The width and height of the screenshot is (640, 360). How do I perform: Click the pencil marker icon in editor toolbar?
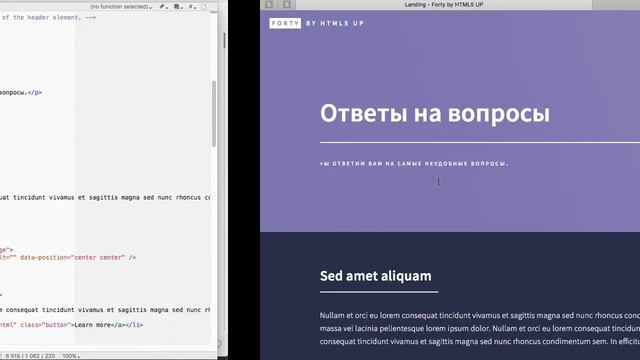[163, 7]
